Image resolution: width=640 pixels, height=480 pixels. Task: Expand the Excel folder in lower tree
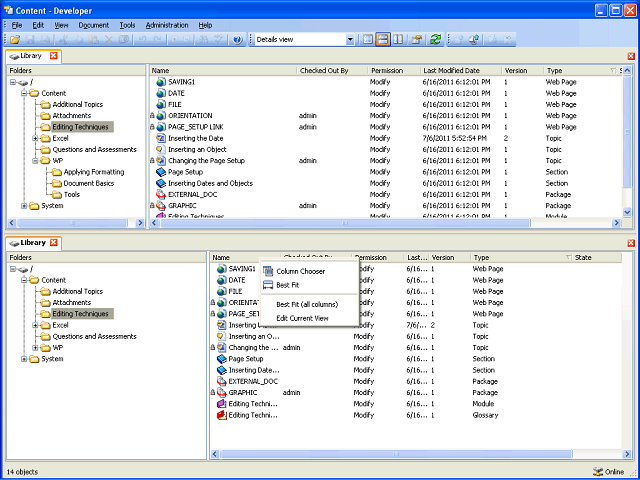[x=35, y=325]
